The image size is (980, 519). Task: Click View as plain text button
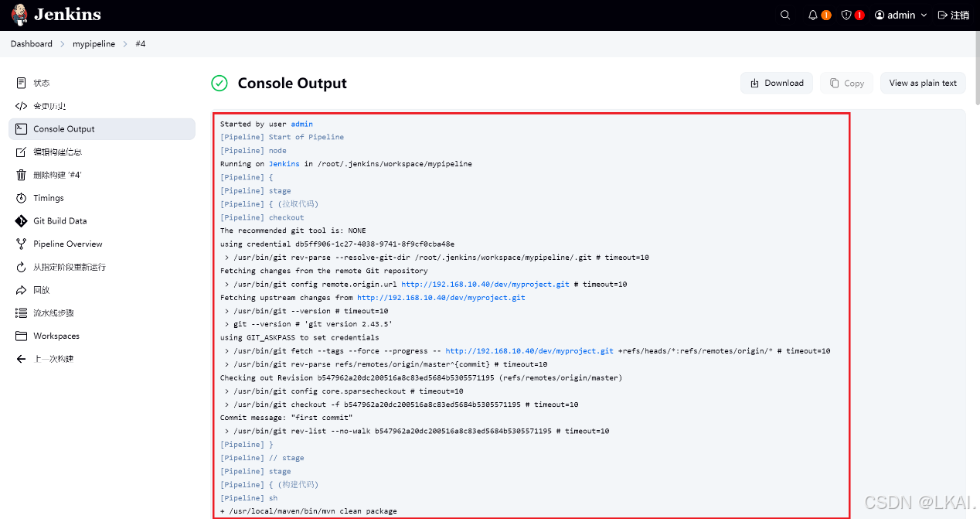[x=923, y=83]
